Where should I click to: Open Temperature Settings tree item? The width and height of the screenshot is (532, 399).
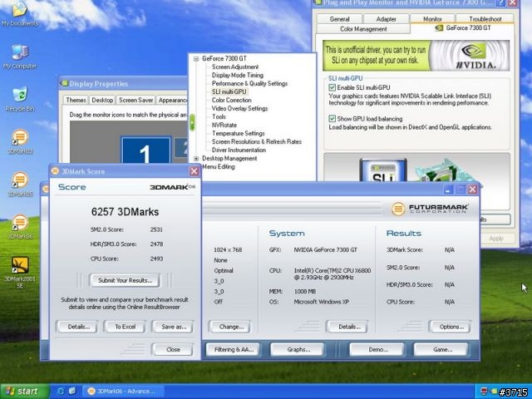[x=239, y=133]
